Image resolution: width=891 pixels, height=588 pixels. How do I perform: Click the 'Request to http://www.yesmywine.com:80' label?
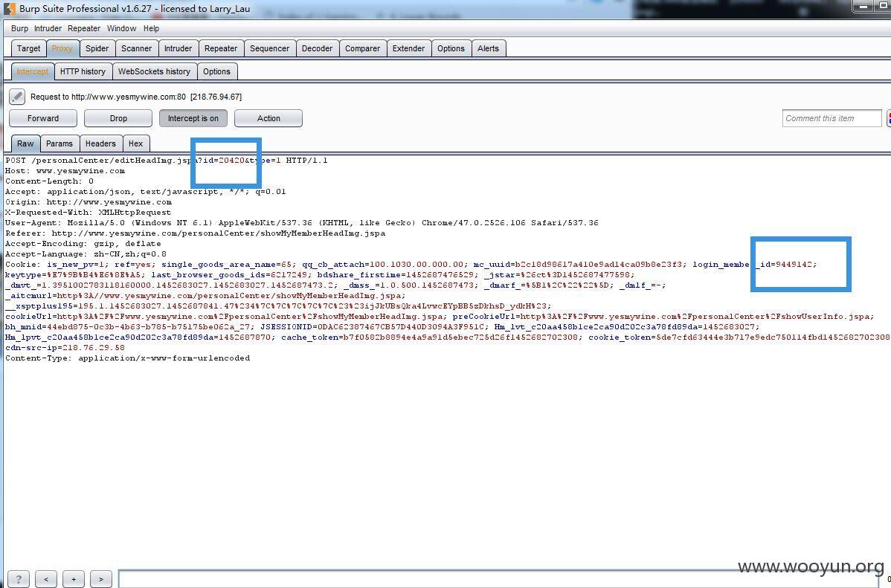[x=136, y=97]
